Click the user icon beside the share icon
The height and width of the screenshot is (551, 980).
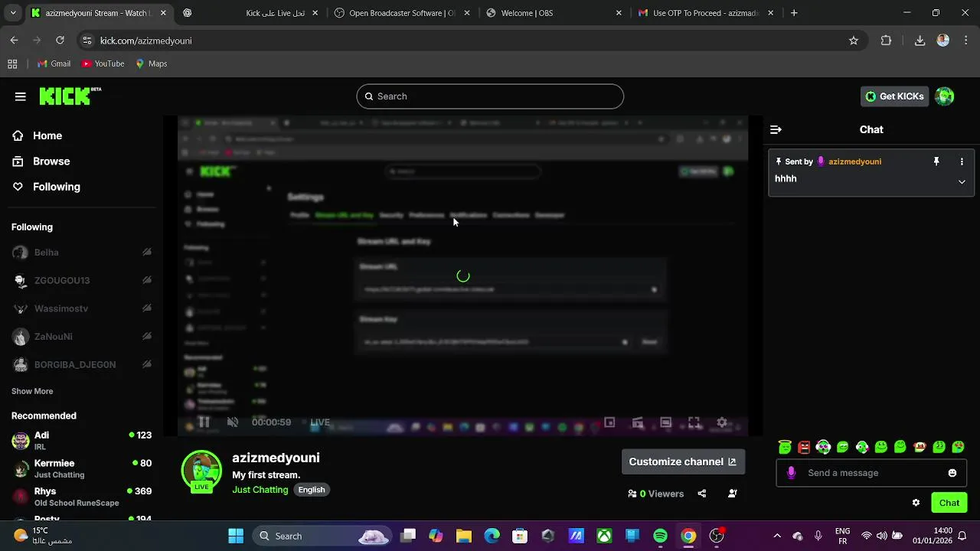tap(732, 494)
